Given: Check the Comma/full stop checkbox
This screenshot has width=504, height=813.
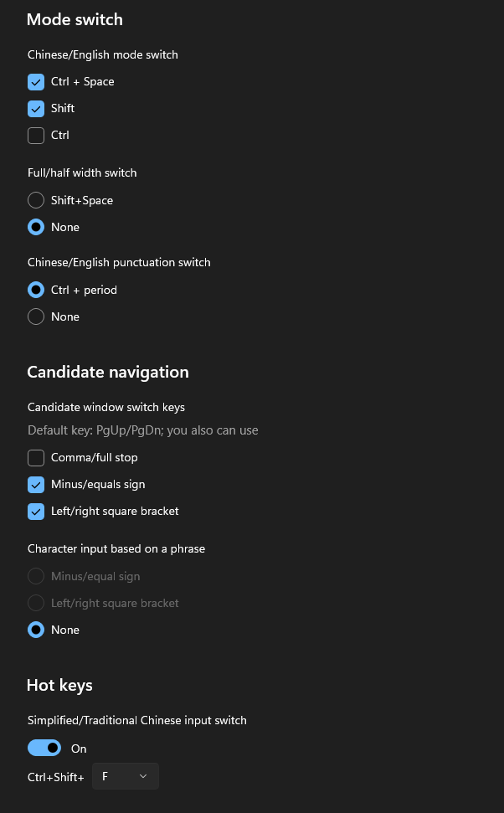Looking at the screenshot, I should pos(35,457).
